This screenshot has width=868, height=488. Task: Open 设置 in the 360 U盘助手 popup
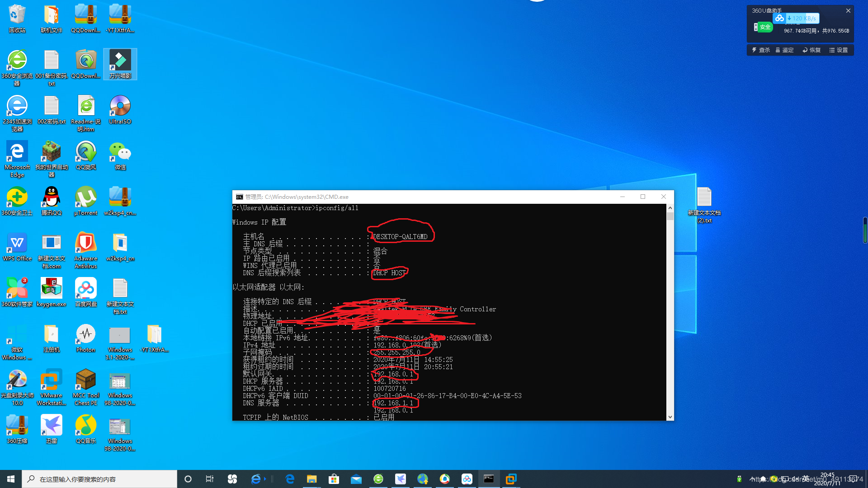pyautogui.click(x=839, y=50)
